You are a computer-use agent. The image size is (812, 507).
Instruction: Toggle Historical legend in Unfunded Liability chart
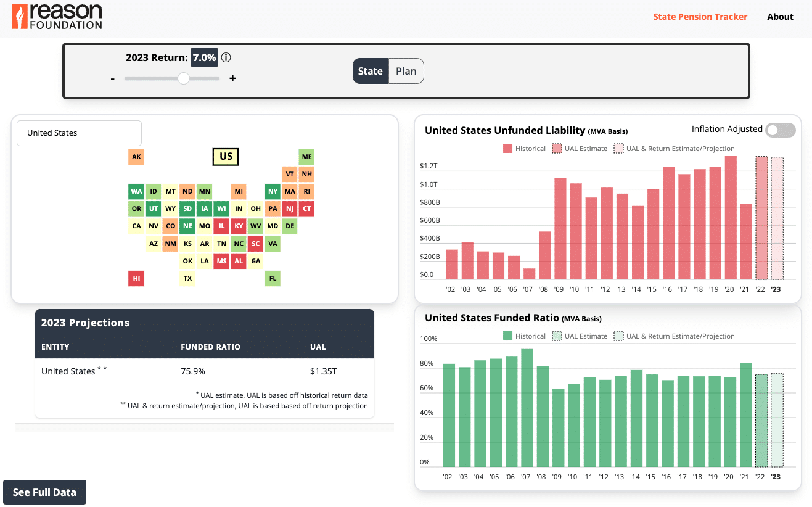pyautogui.click(x=525, y=149)
